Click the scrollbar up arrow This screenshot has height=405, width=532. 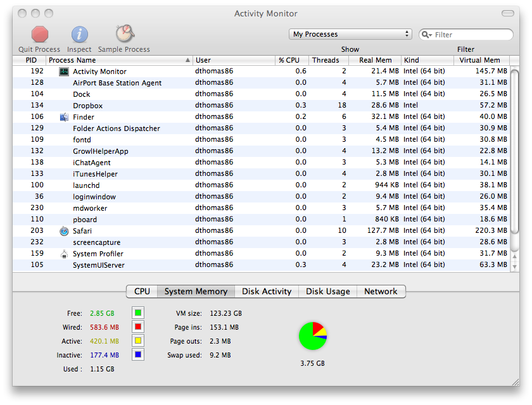515,256
